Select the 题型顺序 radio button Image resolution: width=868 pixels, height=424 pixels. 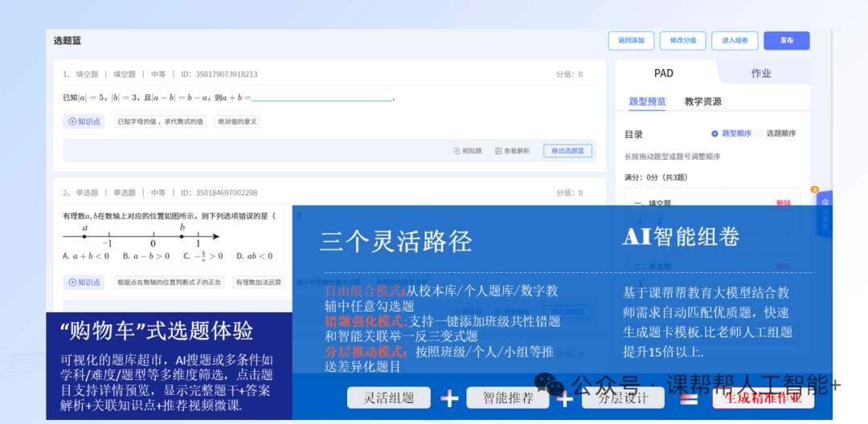[714, 133]
